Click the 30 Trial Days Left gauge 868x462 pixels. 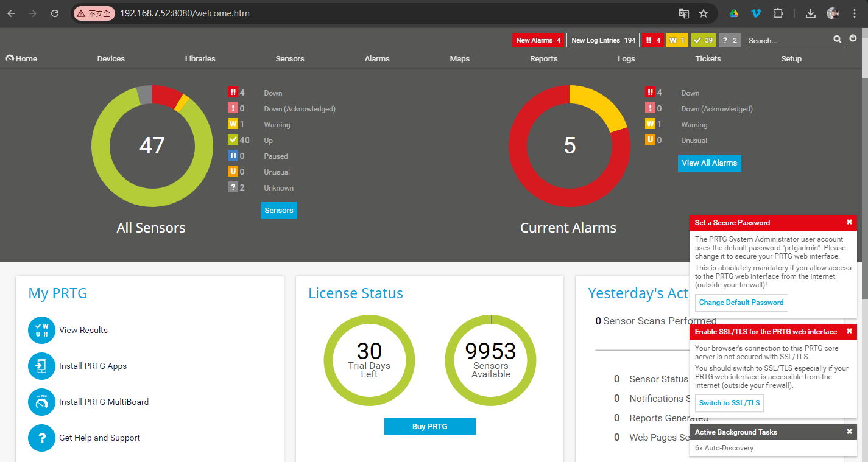[x=369, y=360]
